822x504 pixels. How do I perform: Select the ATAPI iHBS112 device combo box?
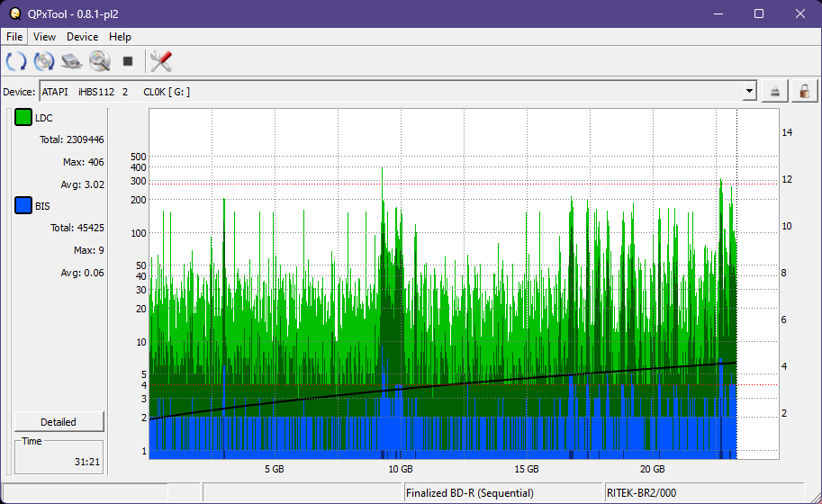click(x=398, y=91)
